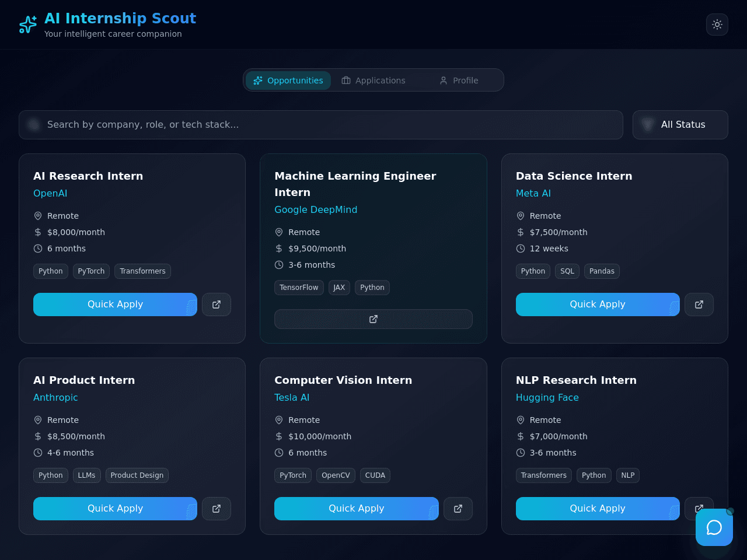Toggle the light/dark theme sun button
Viewport: 747px width, 560px height.
[717, 24]
